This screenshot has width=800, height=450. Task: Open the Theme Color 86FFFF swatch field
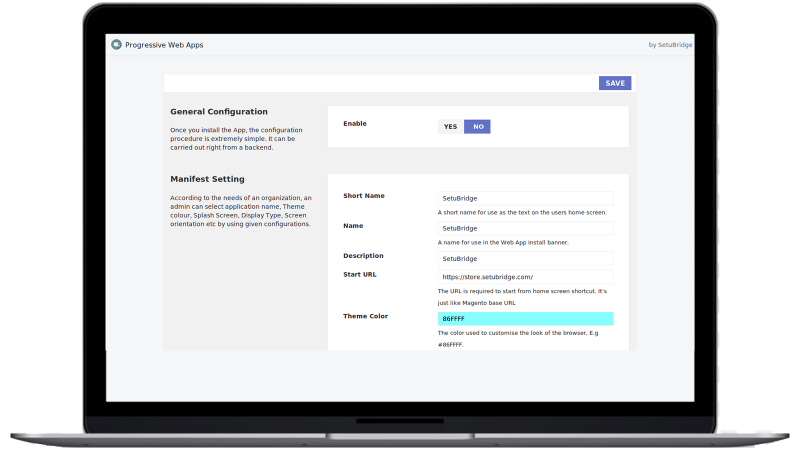(526, 319)
